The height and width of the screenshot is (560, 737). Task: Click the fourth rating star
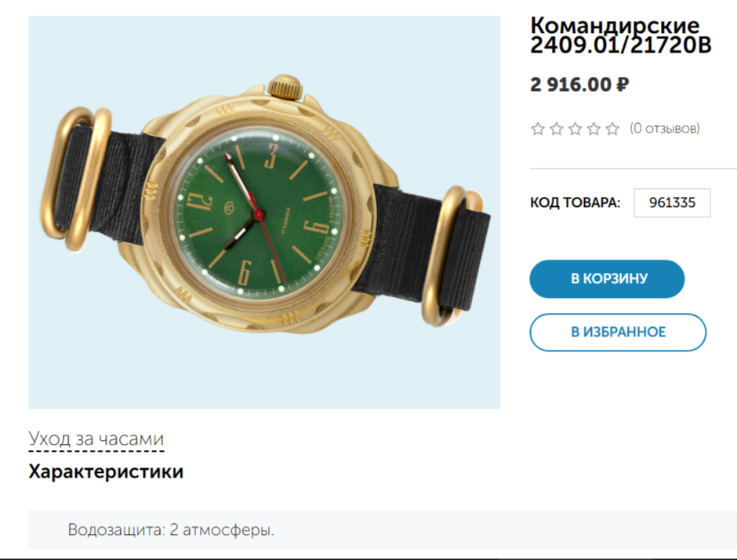[594, 129]
